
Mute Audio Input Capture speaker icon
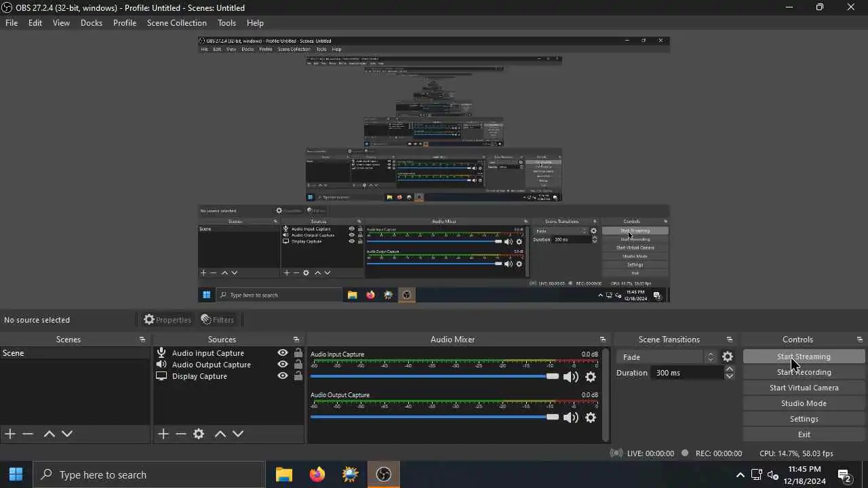coord(571,377)
